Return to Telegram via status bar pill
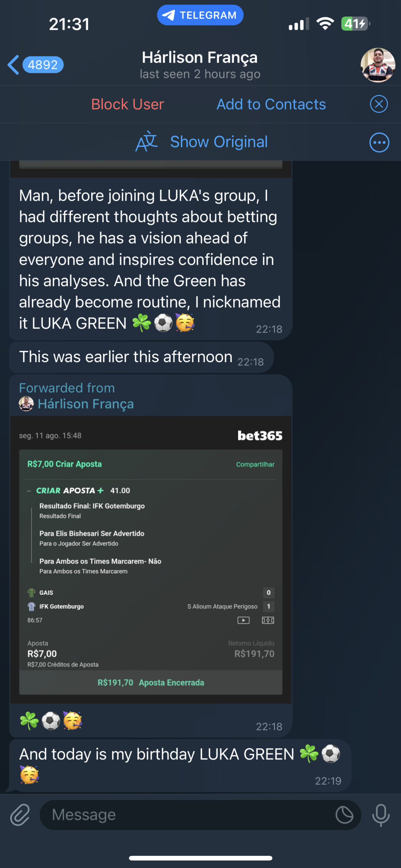 pyautogui.click(x=200, y=15)
